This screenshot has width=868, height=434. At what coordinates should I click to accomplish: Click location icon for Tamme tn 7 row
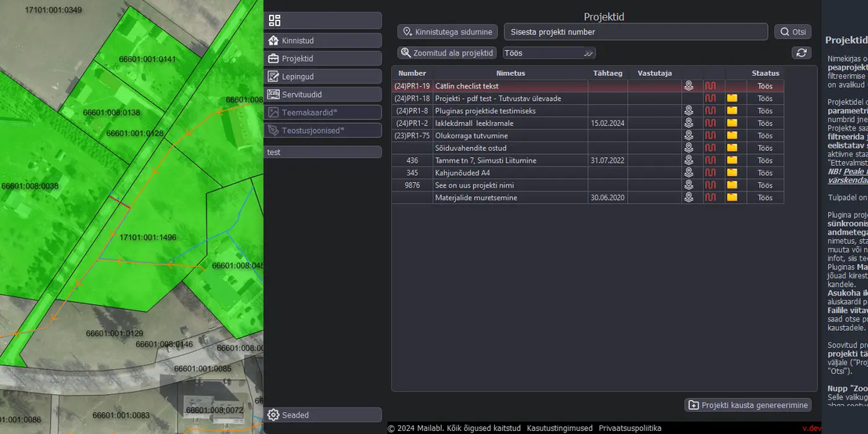(689, 160)
